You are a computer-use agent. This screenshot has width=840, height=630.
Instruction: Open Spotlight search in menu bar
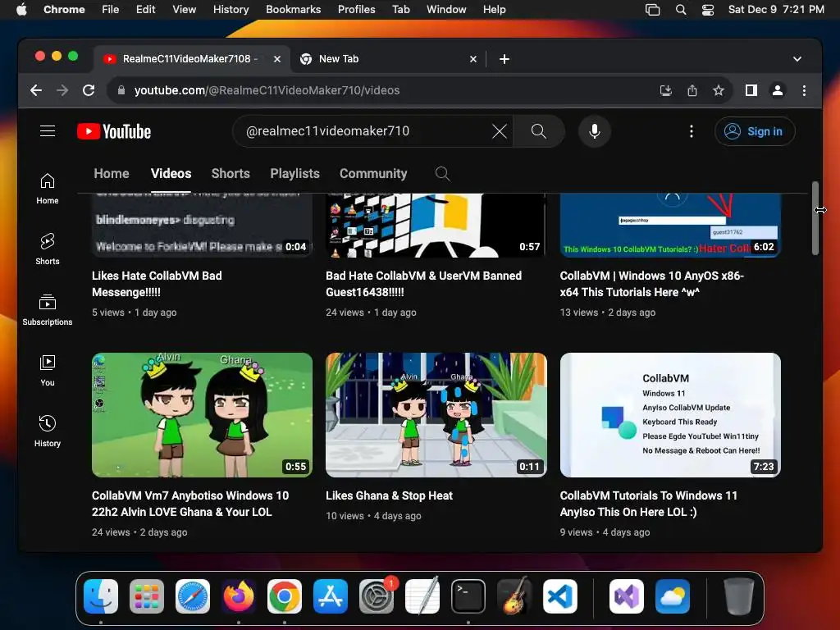[681, 10]
